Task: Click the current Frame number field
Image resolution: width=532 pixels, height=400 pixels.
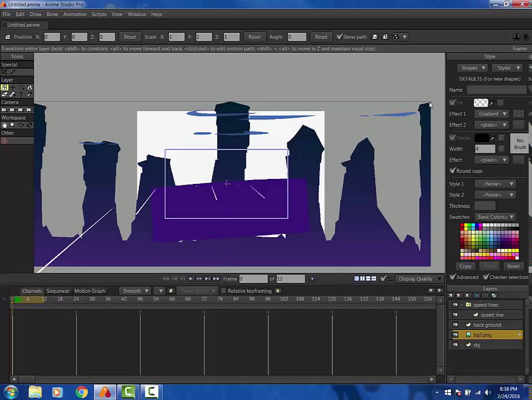Action: (253, 279)
